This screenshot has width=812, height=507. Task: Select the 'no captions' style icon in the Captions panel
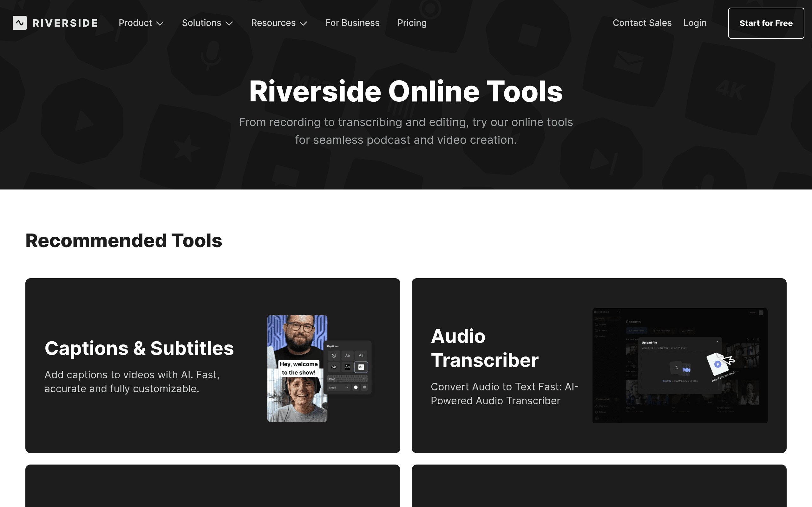[x=334, y=356]
